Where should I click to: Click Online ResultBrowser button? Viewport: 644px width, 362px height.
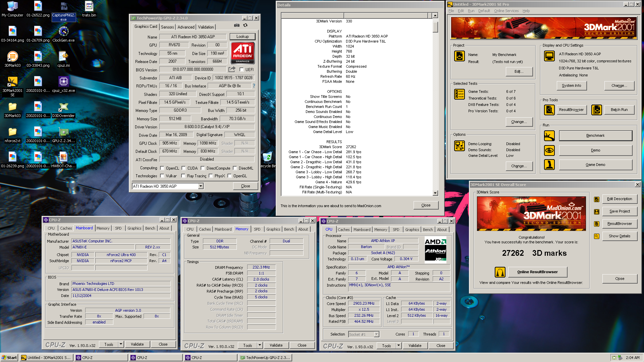pos(537,272)
